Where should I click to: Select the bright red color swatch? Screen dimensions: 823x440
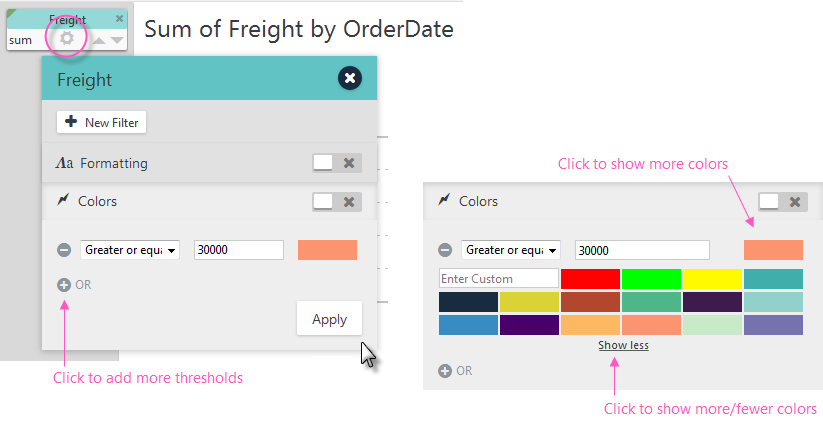point(590,278)
